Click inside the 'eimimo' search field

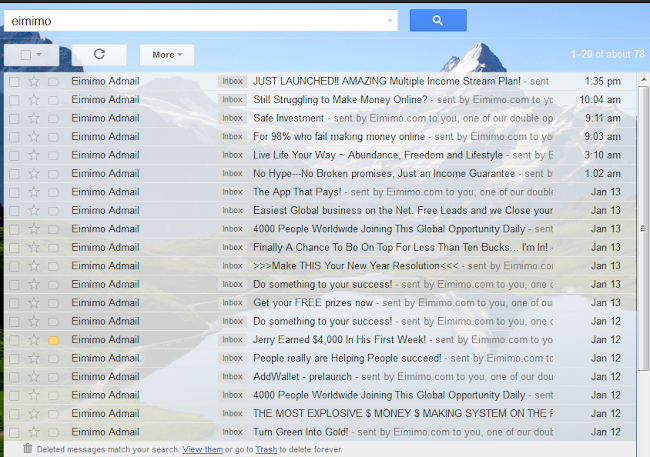coord(201,21)
